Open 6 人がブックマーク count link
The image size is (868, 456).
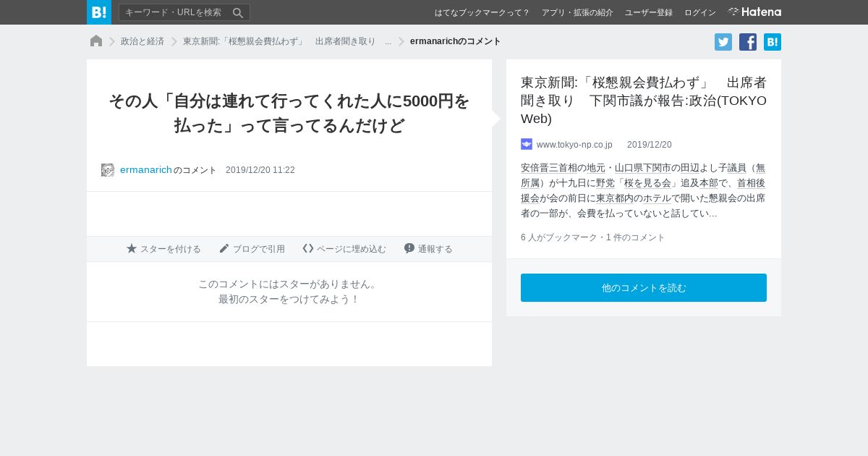click(x=559, y=237)
